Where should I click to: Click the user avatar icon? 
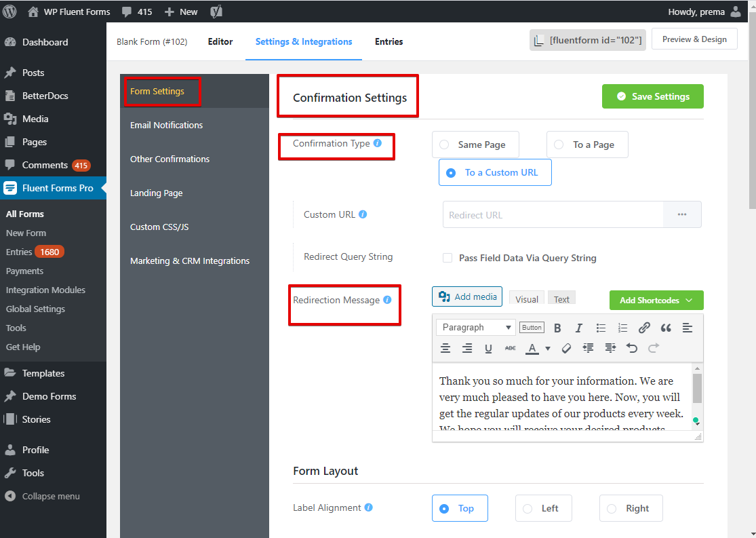click(736, 12)
